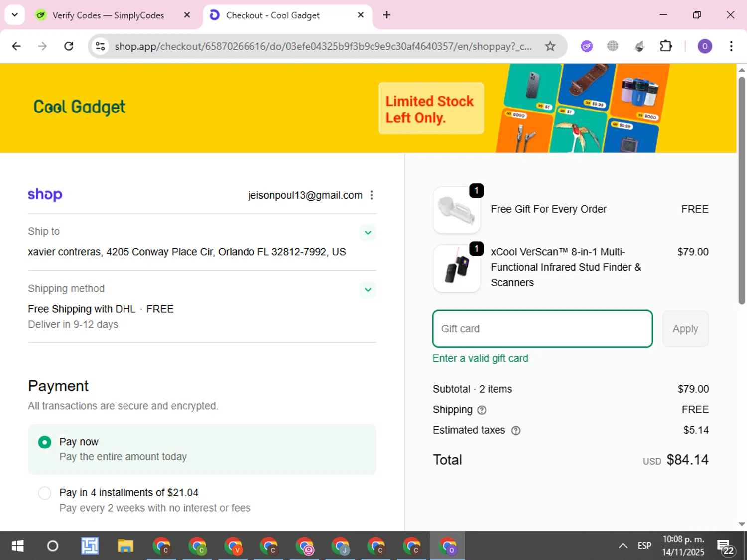Screen dimensions: 747x560
Task: Click the ESP language indicator
Action: (644, 546)
